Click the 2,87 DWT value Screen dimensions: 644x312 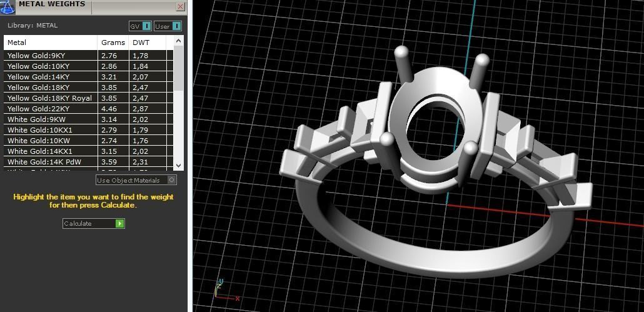coord(140,109)
